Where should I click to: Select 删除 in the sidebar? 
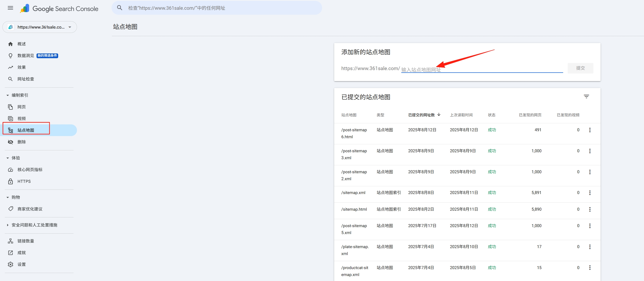coord(21,142)
